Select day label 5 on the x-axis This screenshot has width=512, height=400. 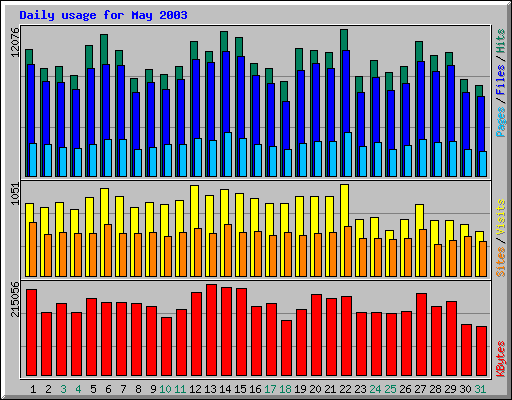(x=93, y=389)
